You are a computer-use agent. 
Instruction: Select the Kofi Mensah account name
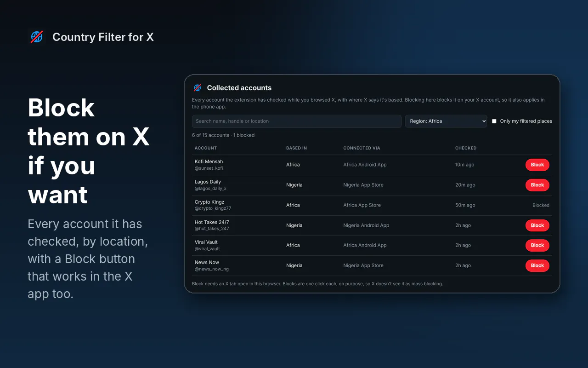tap(209, 162)
